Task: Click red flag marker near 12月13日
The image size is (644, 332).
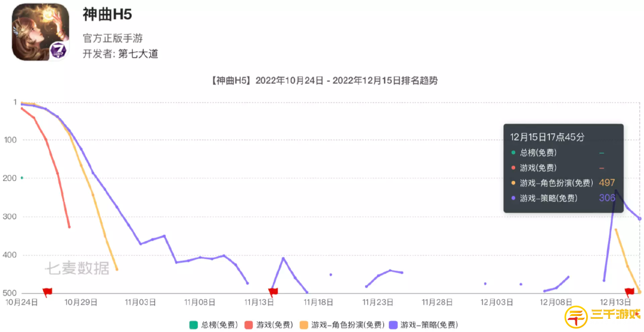Action: click(x=629, y=292)
